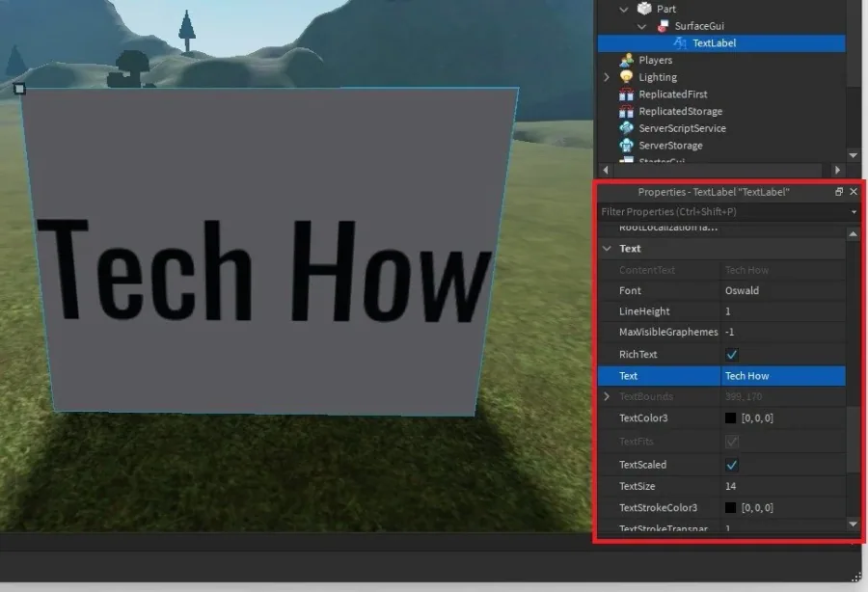Open the TextColor3 black color swatch
868x592 pixels.
click(731, 418)
